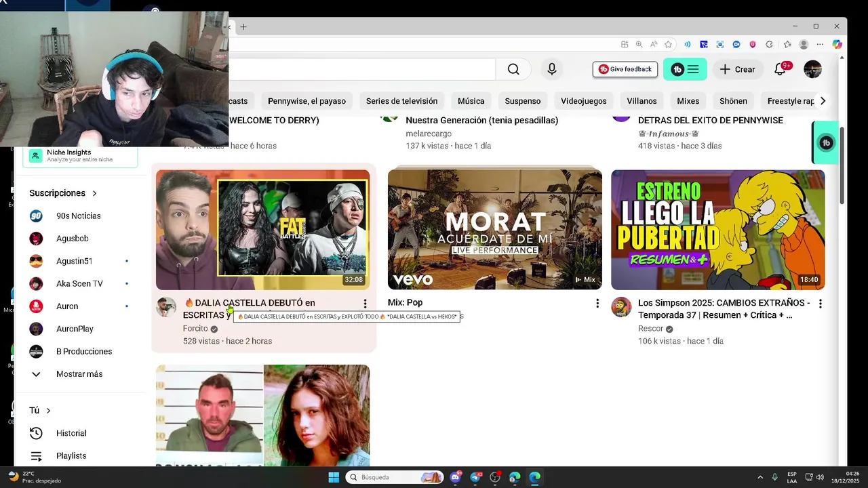The height and width of the screenshot is (488, 868).
Task: Open a new browser tab
Action: 243,26
